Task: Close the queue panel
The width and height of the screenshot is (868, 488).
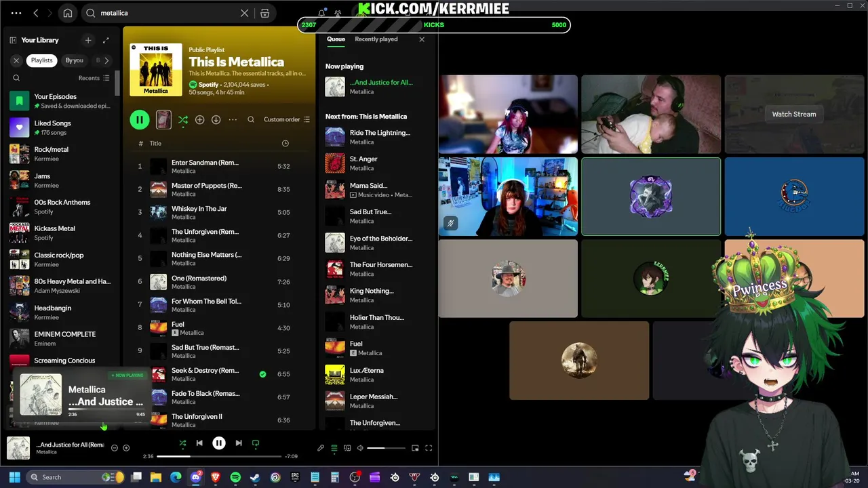Action: pyautogui.click(x=422, y=39)
